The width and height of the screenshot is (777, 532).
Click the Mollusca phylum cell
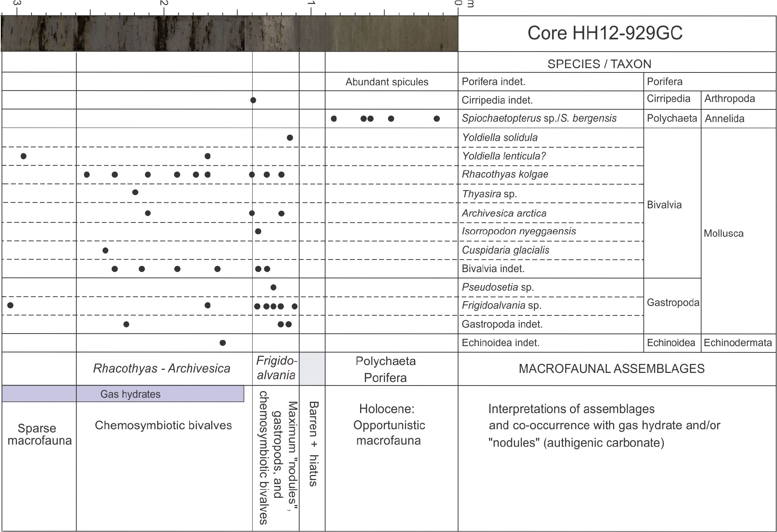click(723, 233)
